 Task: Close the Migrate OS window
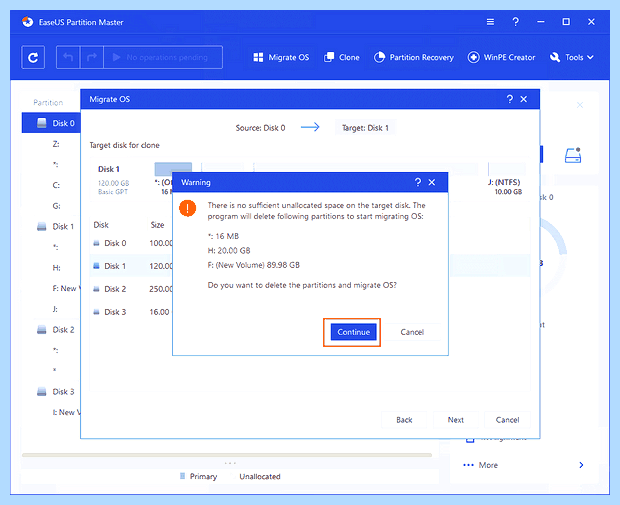pyautogui.click(x=524, y=99)
